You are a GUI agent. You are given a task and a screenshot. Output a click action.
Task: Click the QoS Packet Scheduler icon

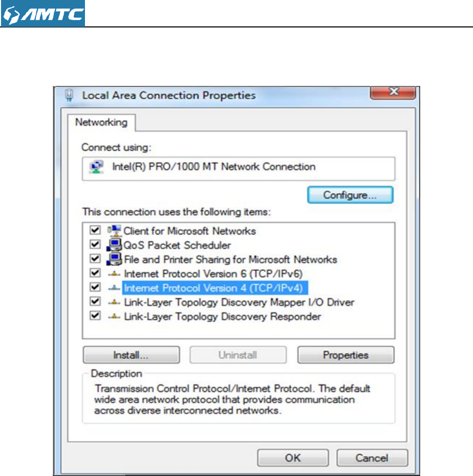tap(114, 245)
